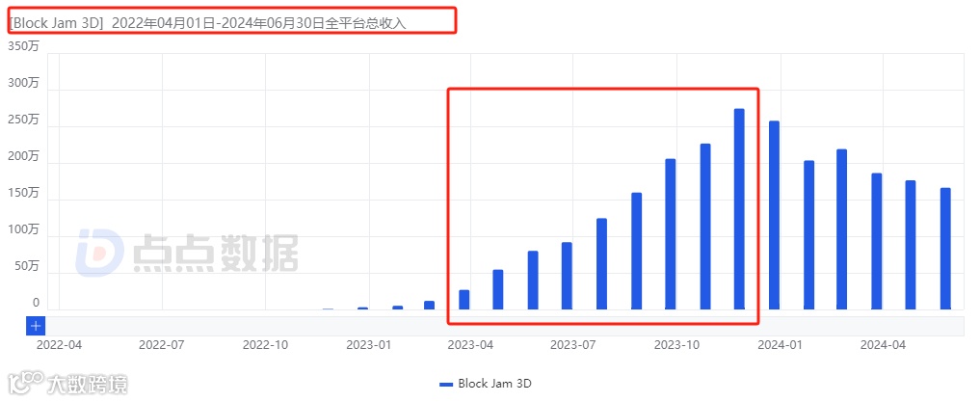Click the 2024-04 x-axis label
This screenshot has height=402, width=980.
pyautogui.click(x=883, y=344)
